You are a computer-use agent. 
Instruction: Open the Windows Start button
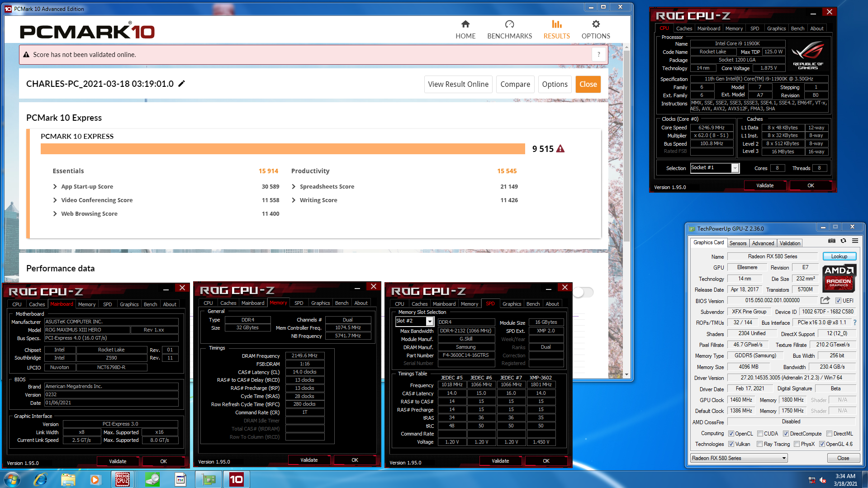[x=12, y=479]
